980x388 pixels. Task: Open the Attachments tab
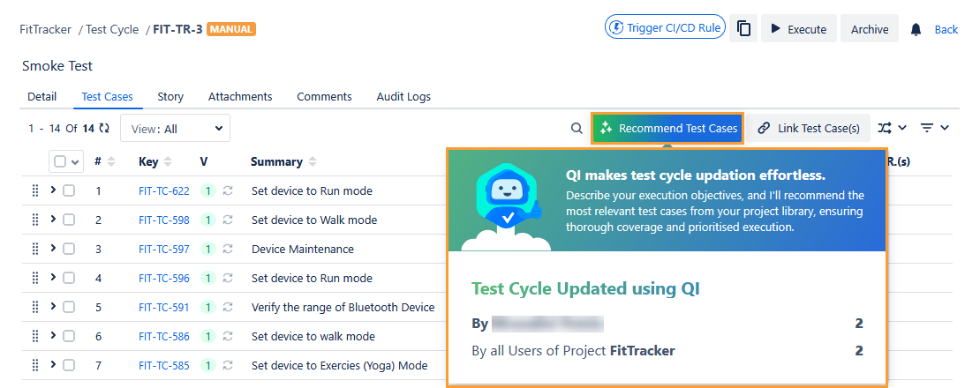[x=240, y=97]
